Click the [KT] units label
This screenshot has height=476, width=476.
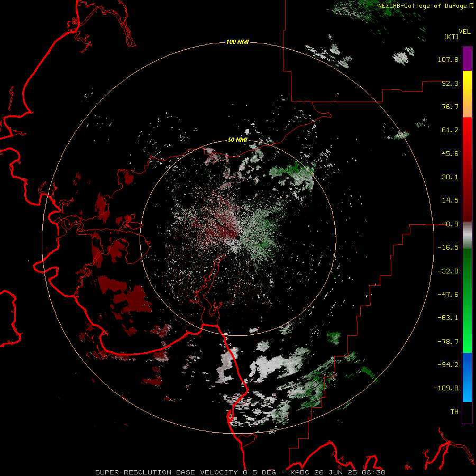tap(452, 36)
